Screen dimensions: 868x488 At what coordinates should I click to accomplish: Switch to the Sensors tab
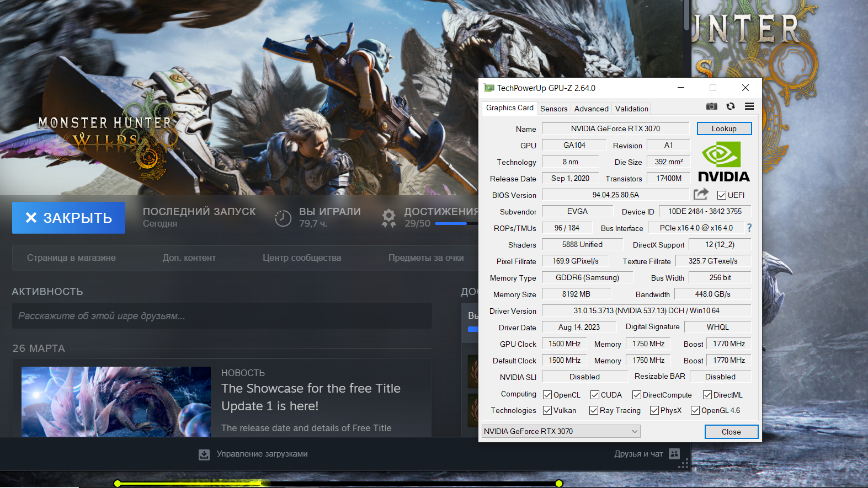(553, 109)
